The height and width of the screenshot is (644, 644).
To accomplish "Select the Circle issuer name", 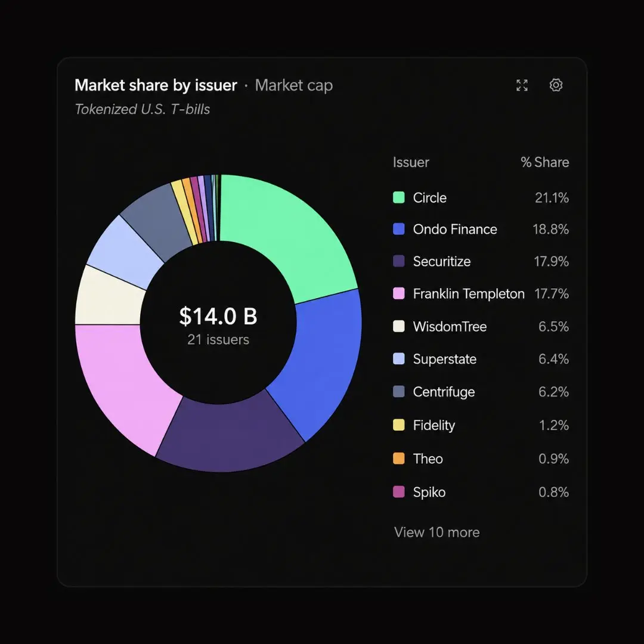I will pos(429,197).
